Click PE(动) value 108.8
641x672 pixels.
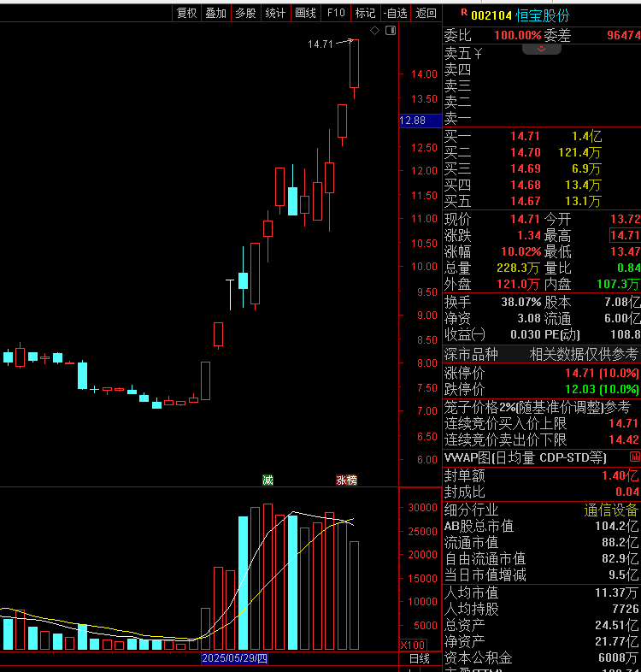pyautogui.click(x=625, y=334)
